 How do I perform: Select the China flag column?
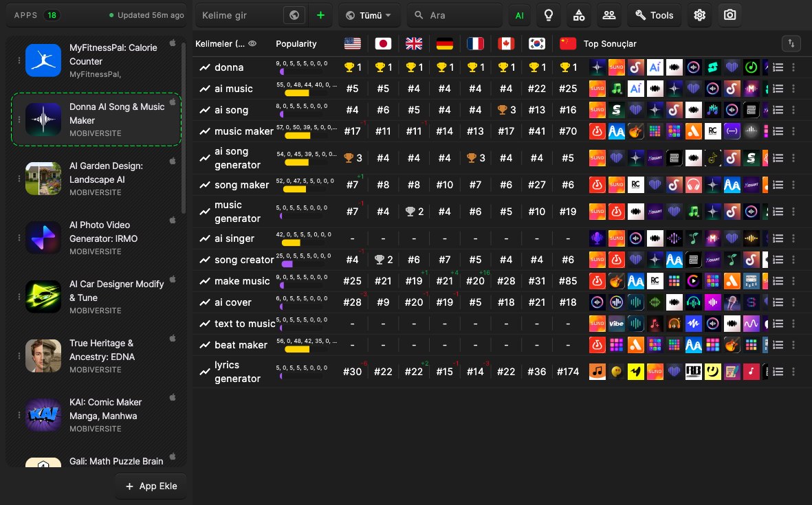tap(568, 43)
